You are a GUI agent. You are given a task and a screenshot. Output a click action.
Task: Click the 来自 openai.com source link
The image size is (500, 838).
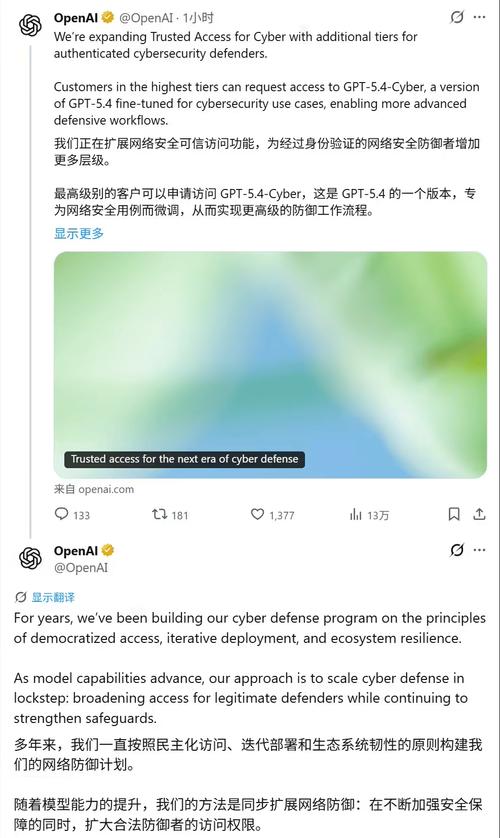(94, 489)
